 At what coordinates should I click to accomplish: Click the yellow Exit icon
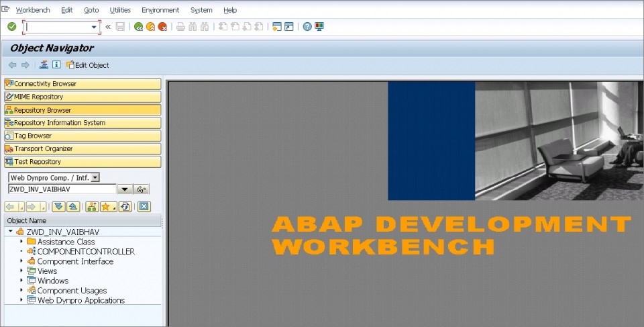[x=150, y=27]
